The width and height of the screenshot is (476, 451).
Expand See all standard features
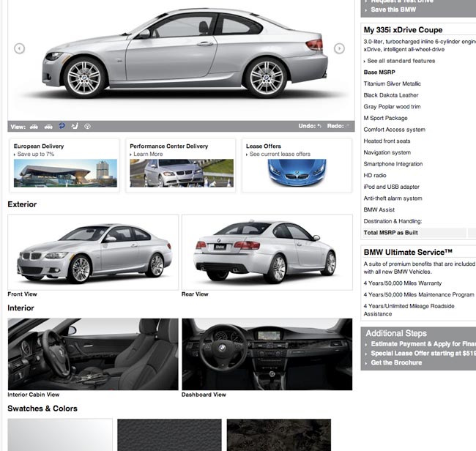[x=401, y=61]
